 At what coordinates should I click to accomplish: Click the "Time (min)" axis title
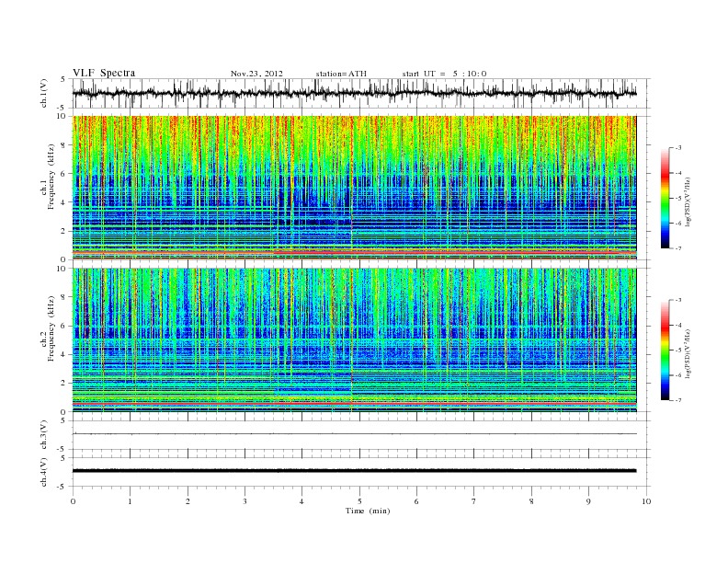(368, 511)
